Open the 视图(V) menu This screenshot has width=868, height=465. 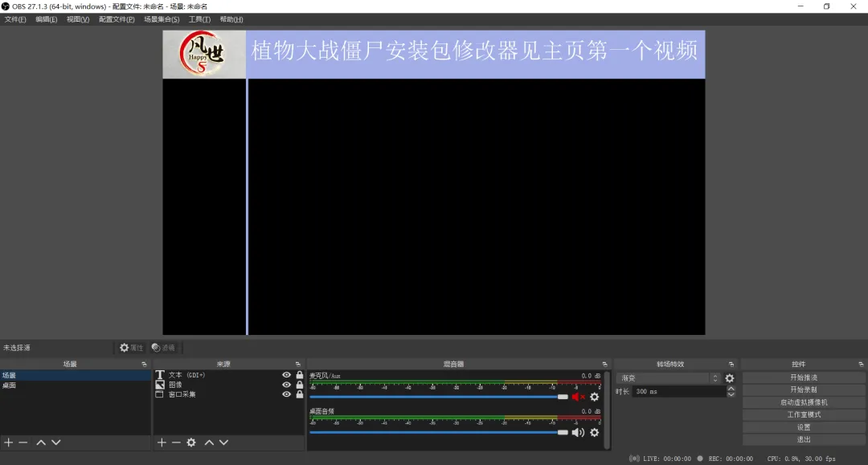77,19
